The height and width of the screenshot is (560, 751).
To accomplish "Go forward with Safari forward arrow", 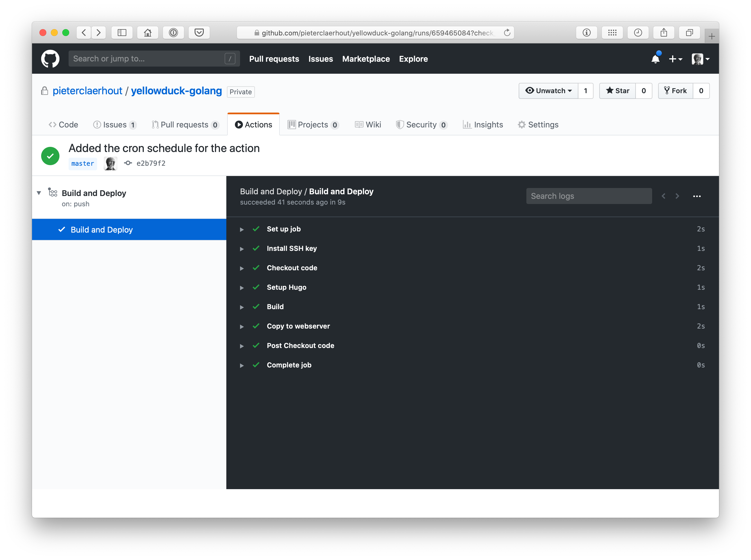I will coord(99,33).
